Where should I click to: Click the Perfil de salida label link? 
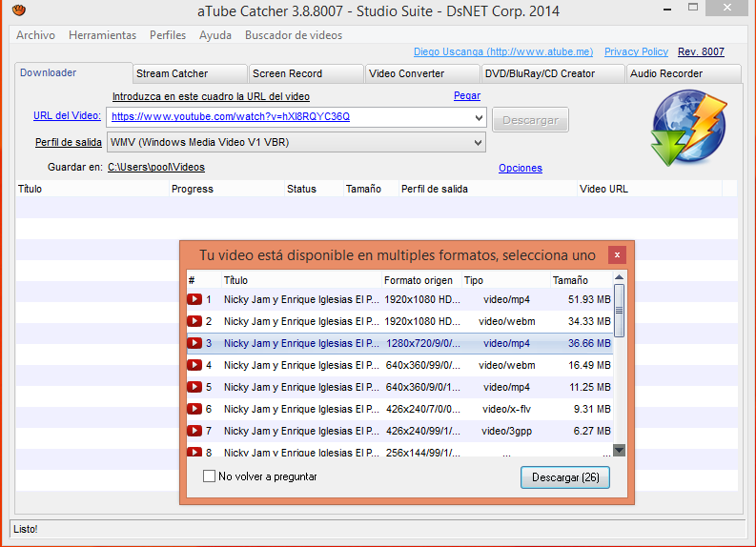click(69, 142)
